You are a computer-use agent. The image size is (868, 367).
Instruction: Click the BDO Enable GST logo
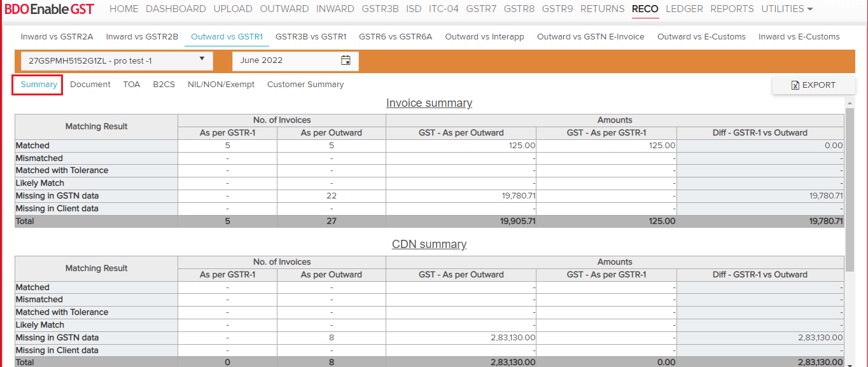(x=50, y=9)
